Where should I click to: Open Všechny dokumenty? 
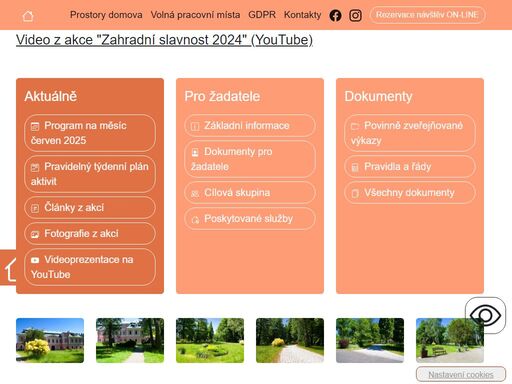[x=410, y=192]
